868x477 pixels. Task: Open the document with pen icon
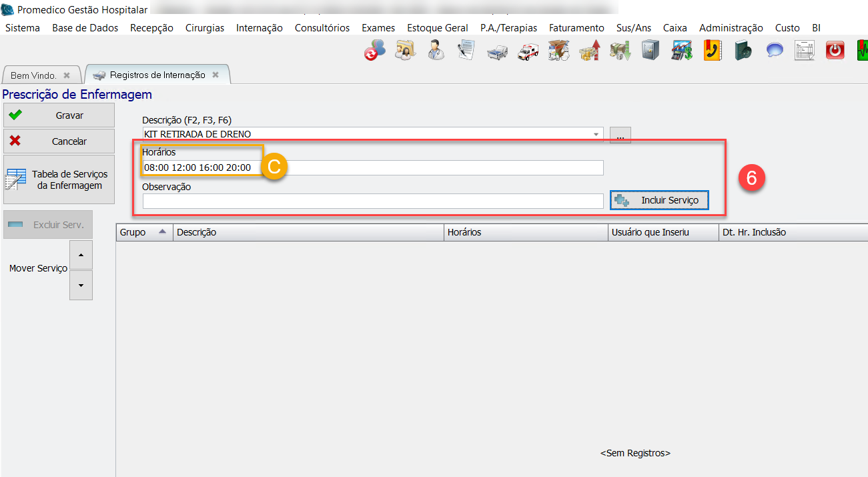(466, 51)
